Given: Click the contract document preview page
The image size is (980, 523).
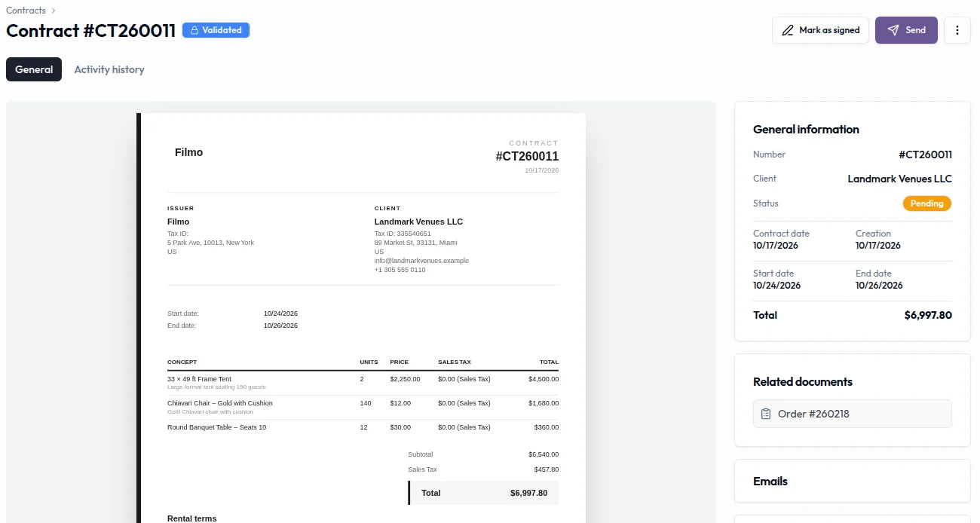Looking at the screenshot, I should 361,318.
